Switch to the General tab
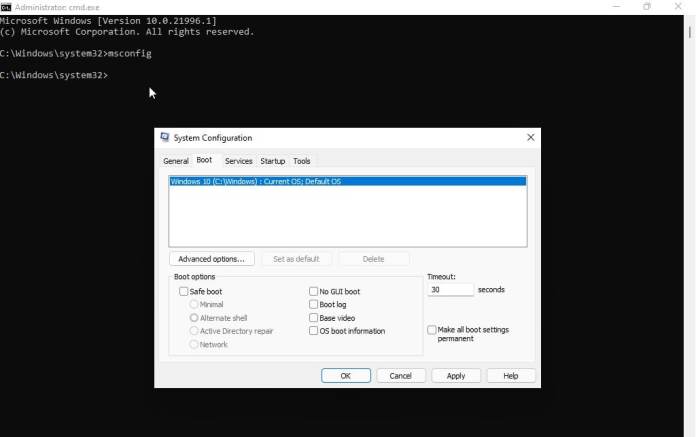 176,161
